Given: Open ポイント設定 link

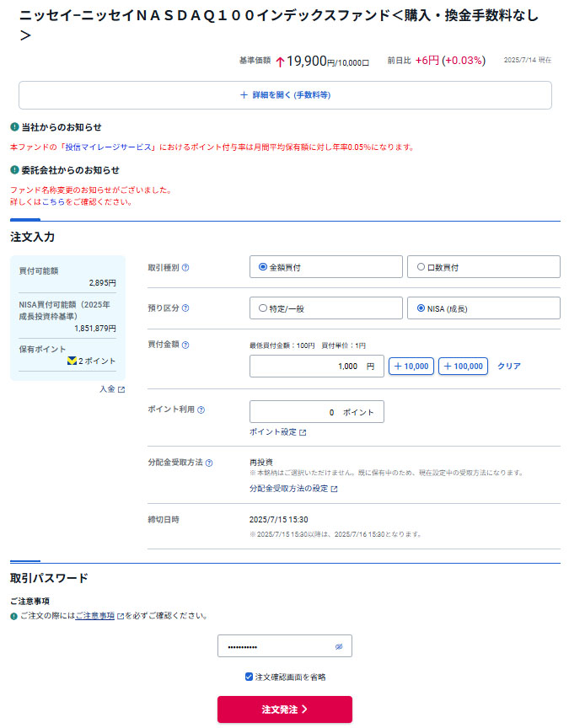Looking at the screenshot, I should click(x=277, y=432).
